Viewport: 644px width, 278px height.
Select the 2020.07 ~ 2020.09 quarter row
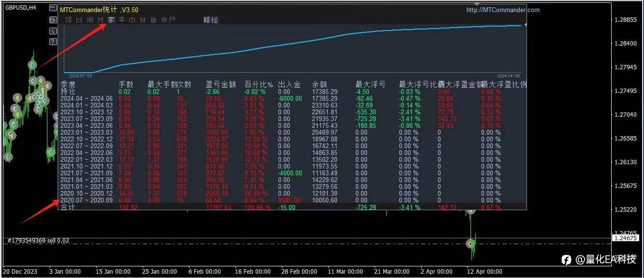coord(292,200)
